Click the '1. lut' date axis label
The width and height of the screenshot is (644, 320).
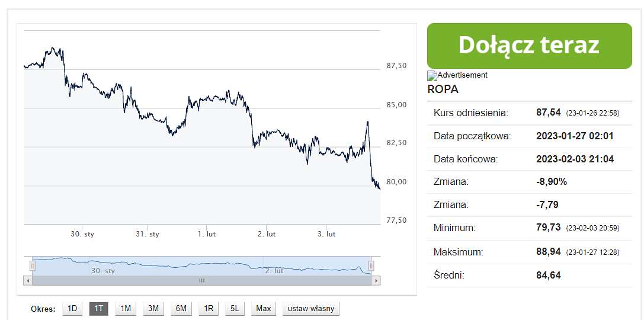[x=207, y=234]
